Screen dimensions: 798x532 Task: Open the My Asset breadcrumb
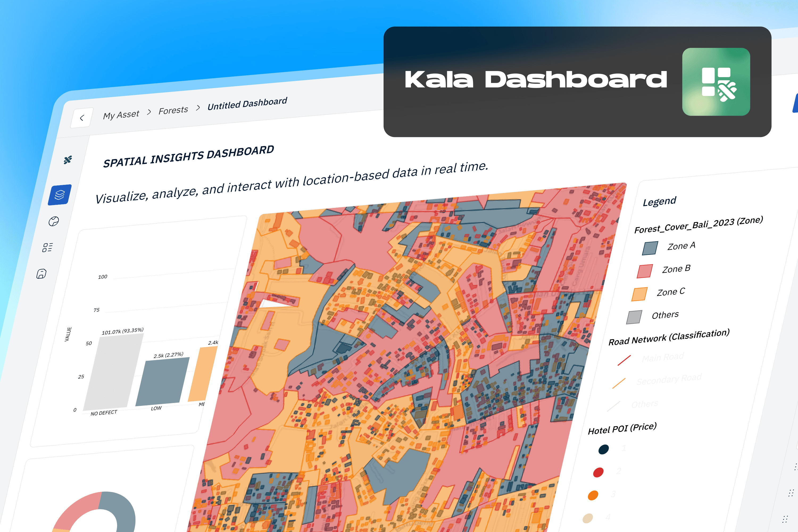[121, 115]
